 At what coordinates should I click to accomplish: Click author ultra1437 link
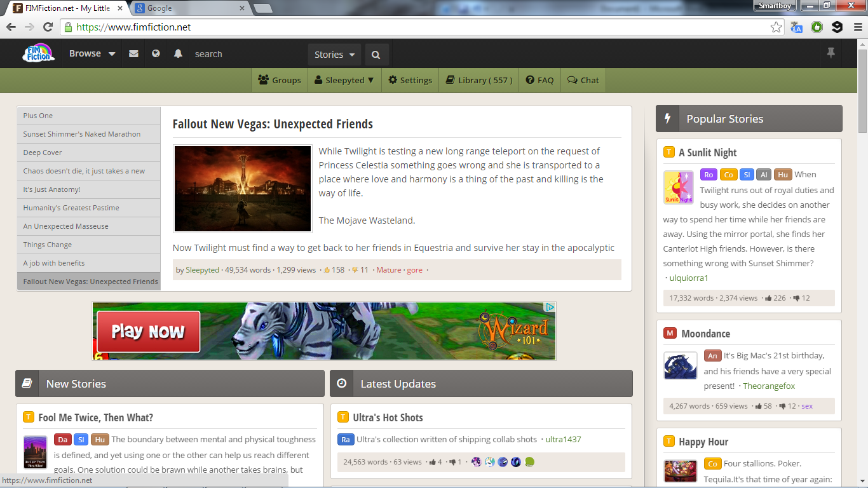(563, 439)
